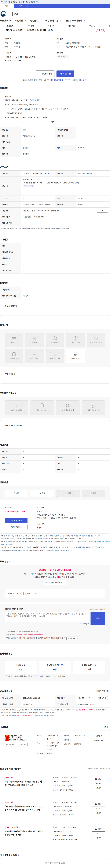Viewport: 110px width, 868px height.
Task: Click the 건물 내부 경사로 facility icon
Action: (x=93, y=407)
